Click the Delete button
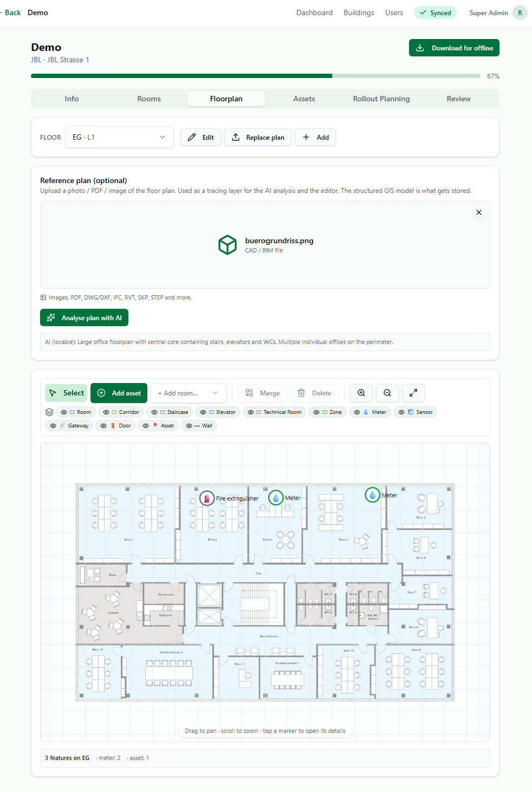This screenshot has width=532, height=792. tap(314, 393)
